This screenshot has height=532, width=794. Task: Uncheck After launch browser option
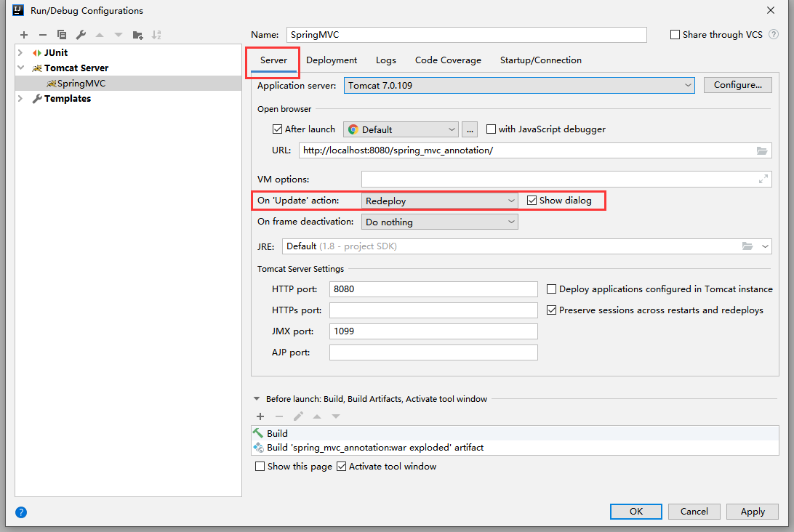[x=277, y=129]
